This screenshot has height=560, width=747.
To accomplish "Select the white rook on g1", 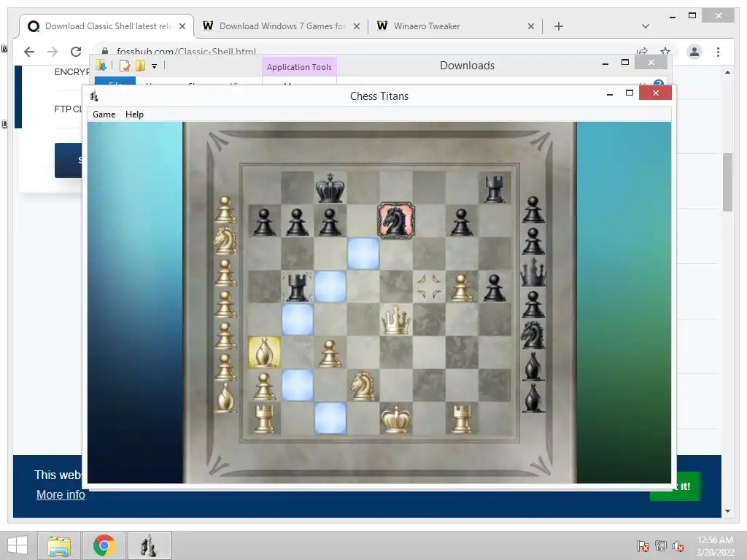I will (461, 419).
